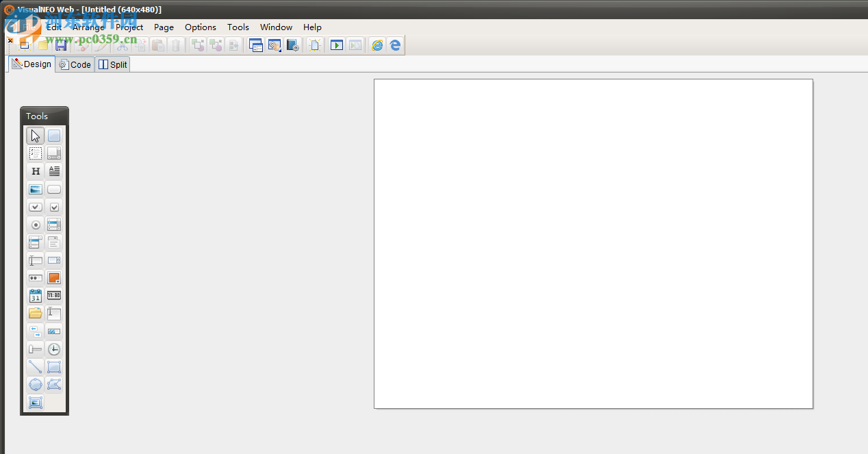Click the clipboard Paste icon

tap(158, 45)
